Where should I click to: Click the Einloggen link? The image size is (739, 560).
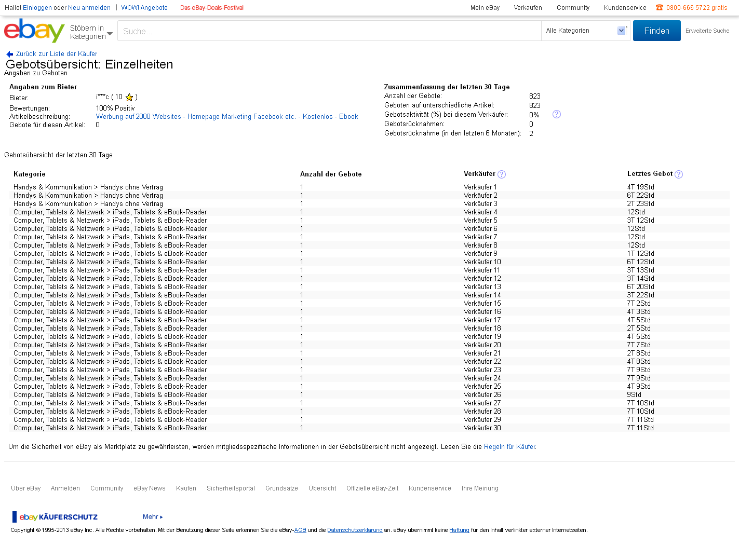[37, 8]
